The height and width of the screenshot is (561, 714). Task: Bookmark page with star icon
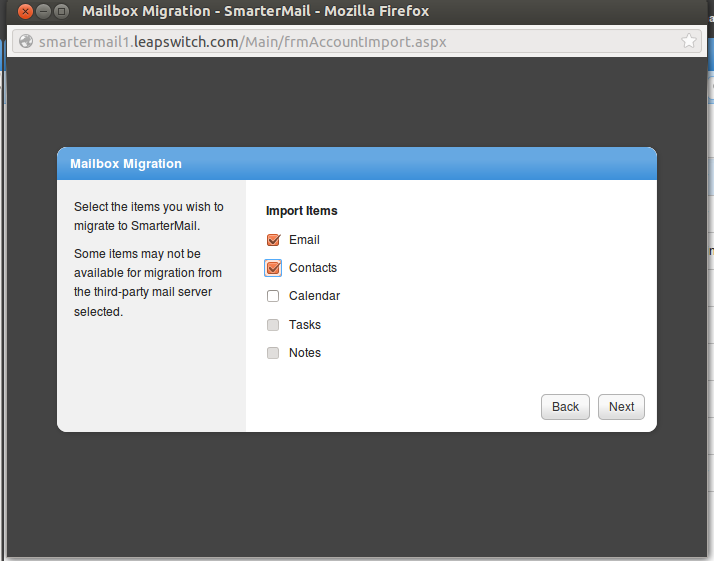click(x=688, y=41)
